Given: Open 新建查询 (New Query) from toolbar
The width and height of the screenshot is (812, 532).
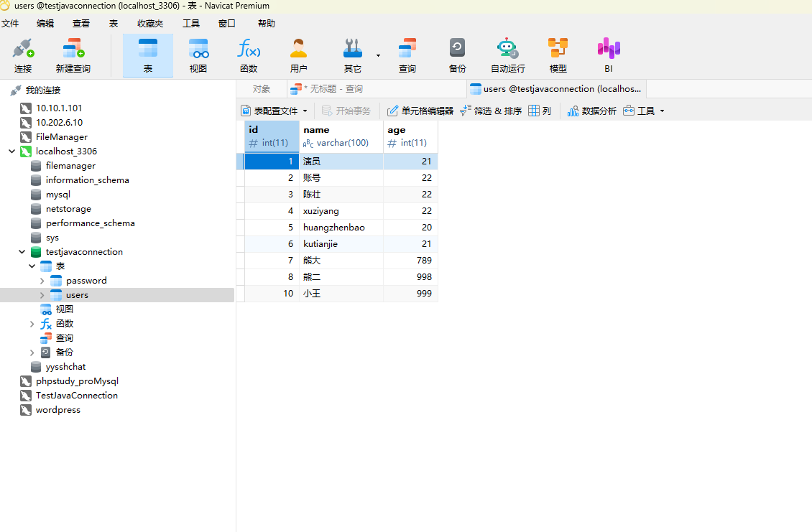Looking at the screenshot, I should pos(73,55).
